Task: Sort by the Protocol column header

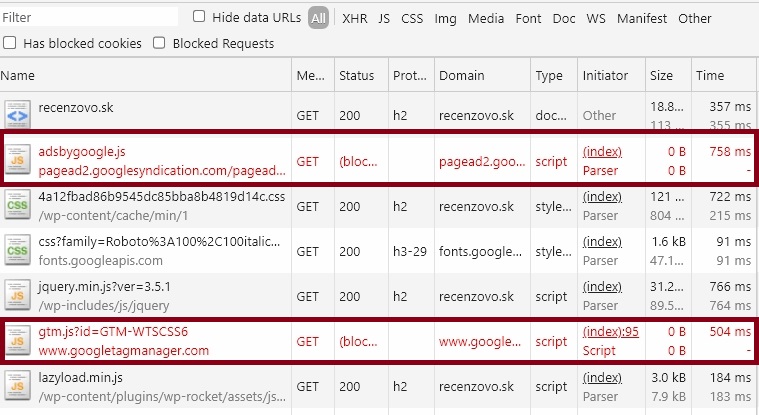Action: 411,75
